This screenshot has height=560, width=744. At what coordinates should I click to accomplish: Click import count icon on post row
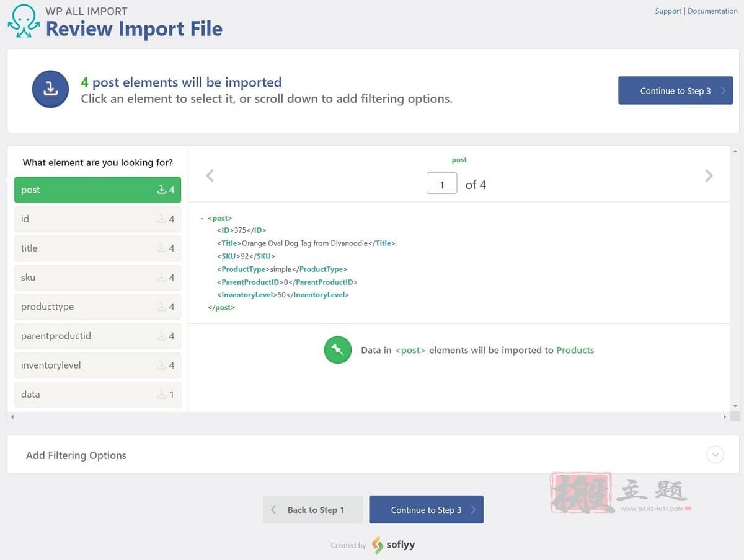click(162, 190)
